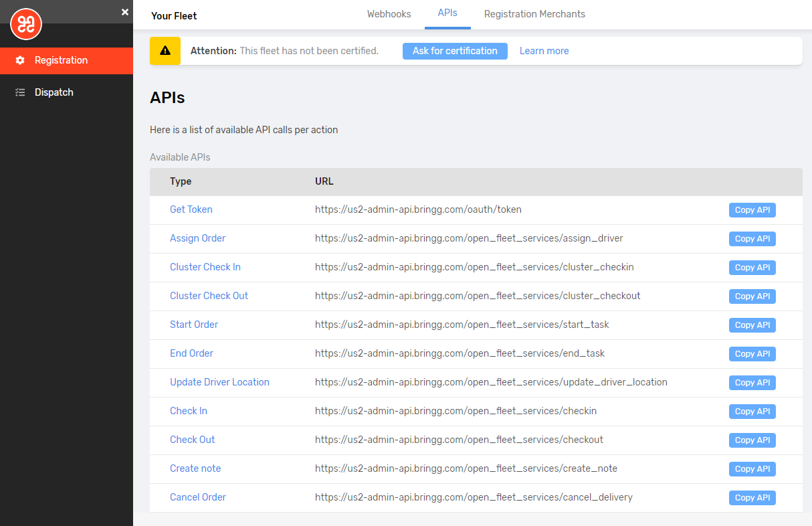The width and height of the screenshot is (812, 526).
Task: Click the update_driver_location URL text
Action: (x=491, y=382)
